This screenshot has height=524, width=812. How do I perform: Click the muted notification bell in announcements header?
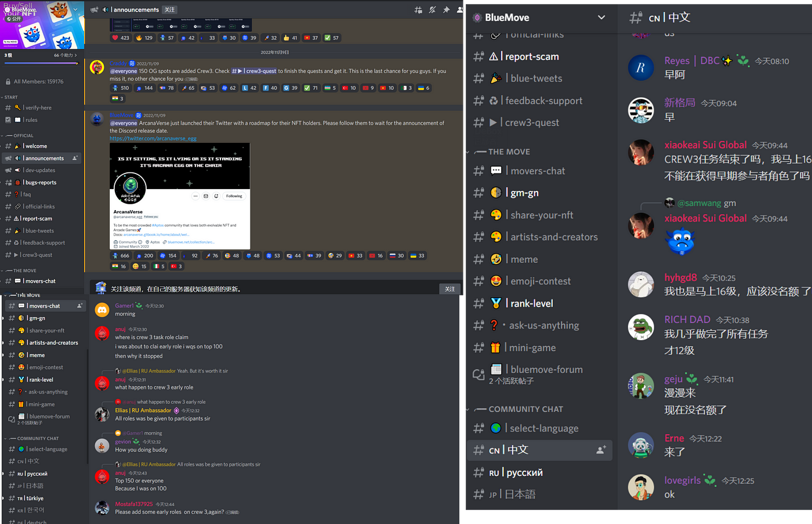(x=432, y=10)
